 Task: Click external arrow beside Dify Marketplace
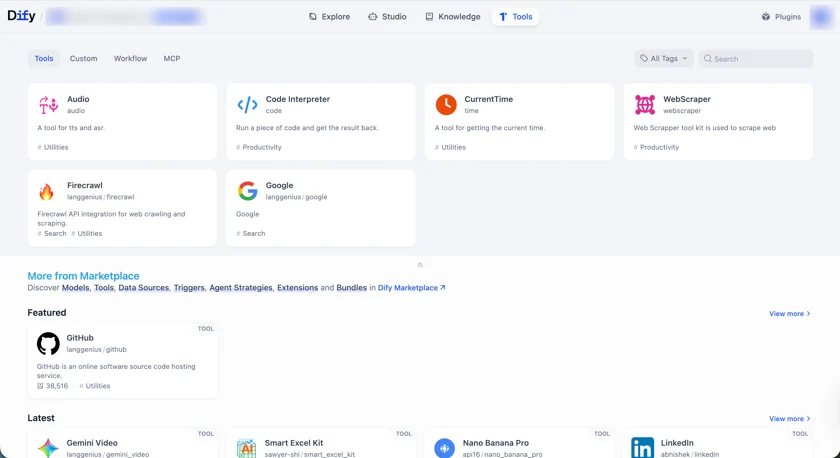[x=442, y=288]
